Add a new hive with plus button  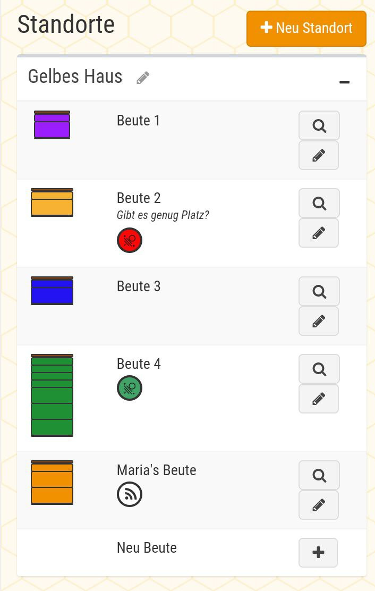(318, 553)
